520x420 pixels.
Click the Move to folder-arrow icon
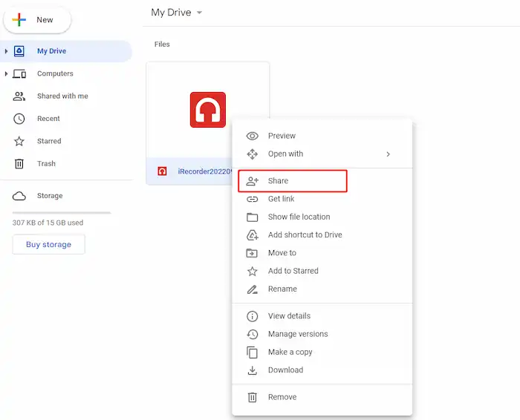point(252,253)
